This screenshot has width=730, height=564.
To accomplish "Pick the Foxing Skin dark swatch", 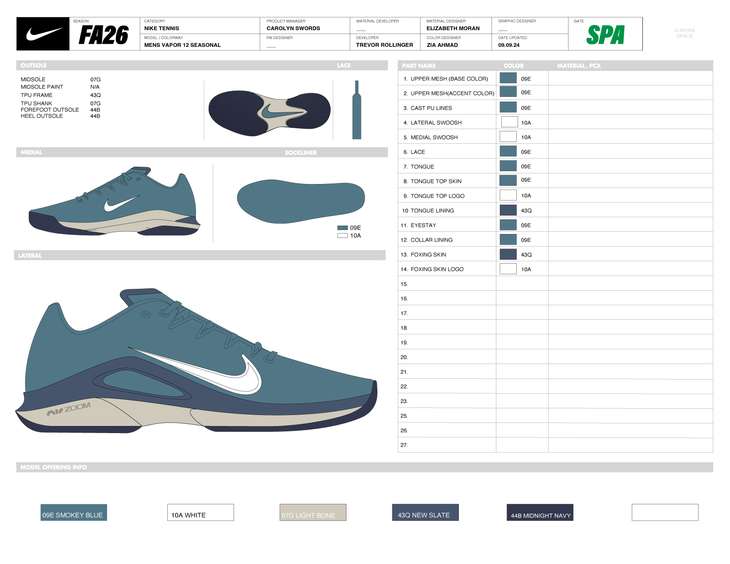I will point(508,254).
